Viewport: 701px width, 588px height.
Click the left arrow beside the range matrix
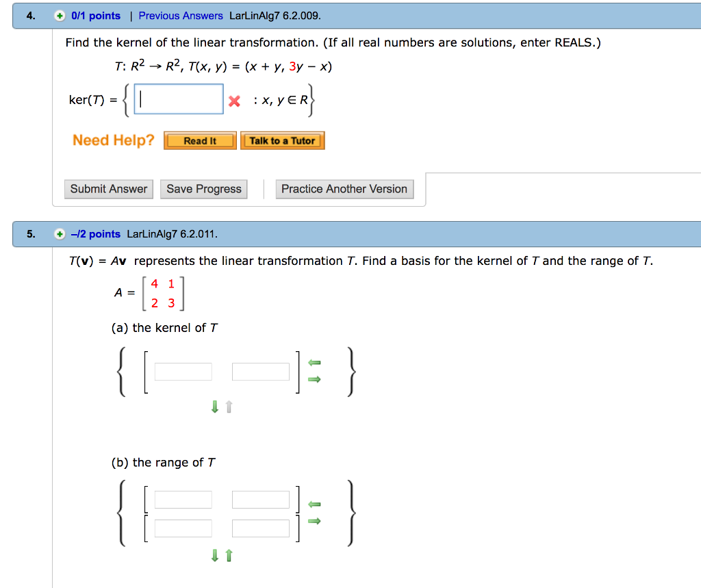314,504
